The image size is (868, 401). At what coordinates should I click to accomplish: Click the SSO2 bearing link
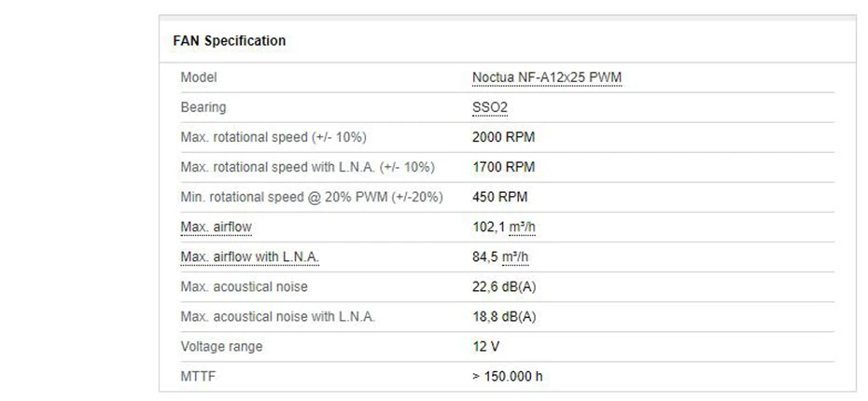pos(490,108)
